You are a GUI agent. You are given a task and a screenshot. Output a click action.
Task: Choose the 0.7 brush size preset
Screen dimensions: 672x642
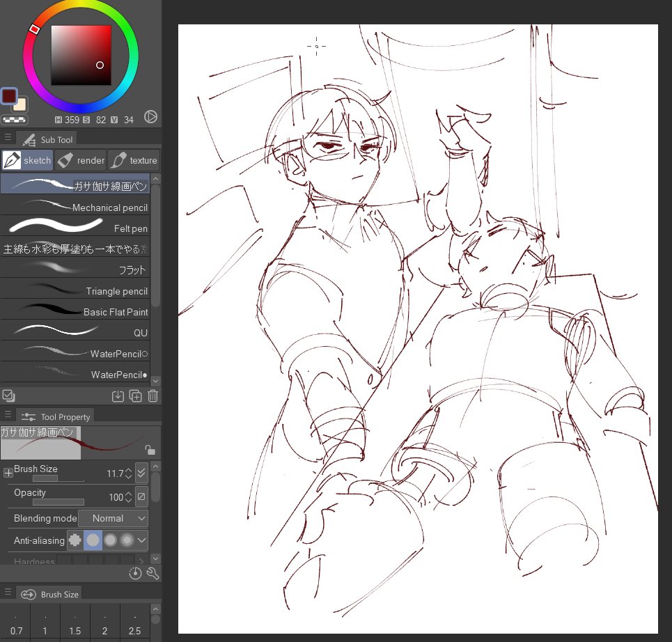pos(16,623)
